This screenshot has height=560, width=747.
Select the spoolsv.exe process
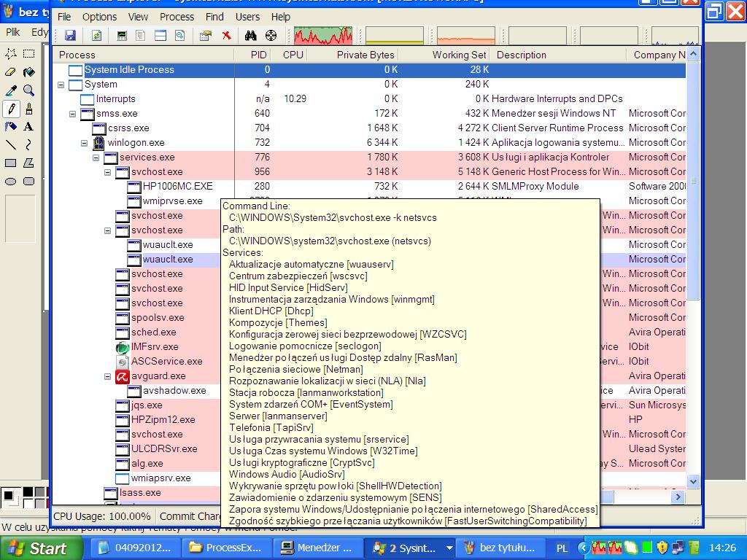pyautogui.click(x=158, y=318)
